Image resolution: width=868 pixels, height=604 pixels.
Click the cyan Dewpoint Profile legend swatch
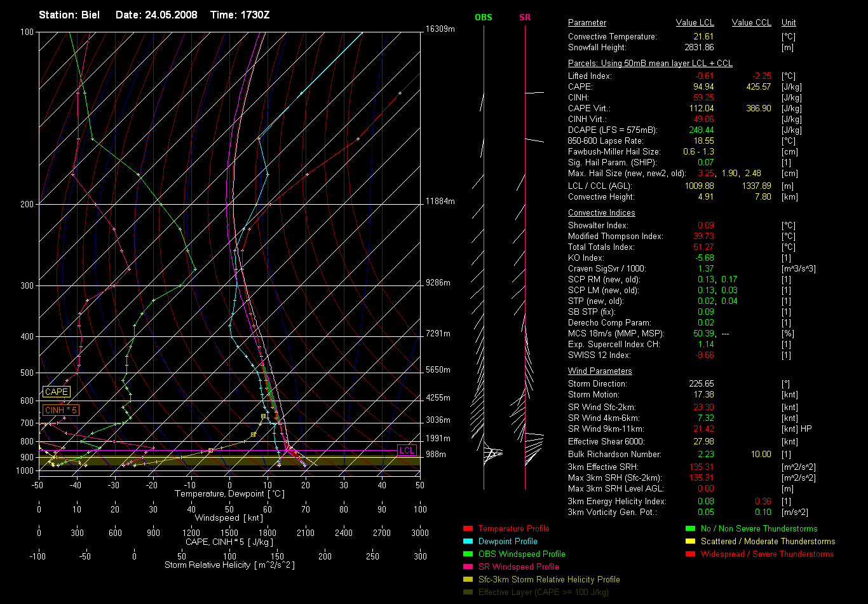click(x=468, y=541)
